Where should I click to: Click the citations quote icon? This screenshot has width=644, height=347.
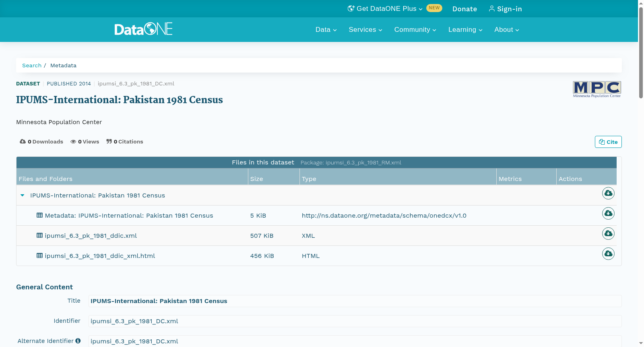click(109, 141)
